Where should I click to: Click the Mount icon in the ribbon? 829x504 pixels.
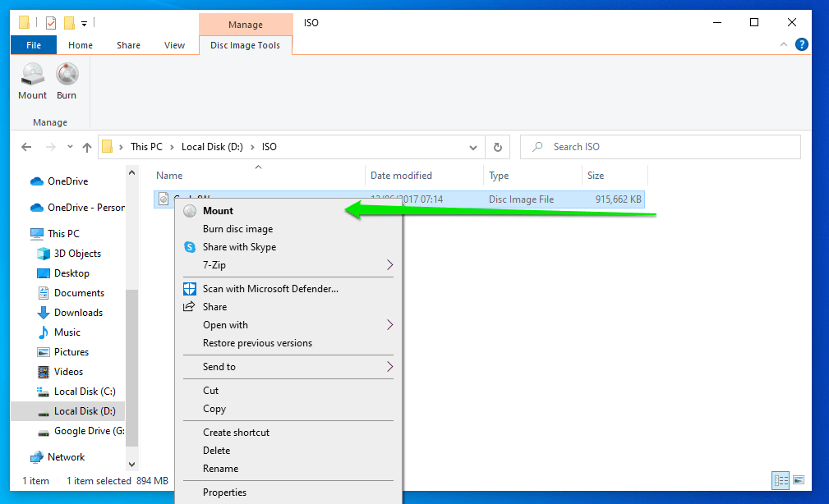(x=33, y=81)
